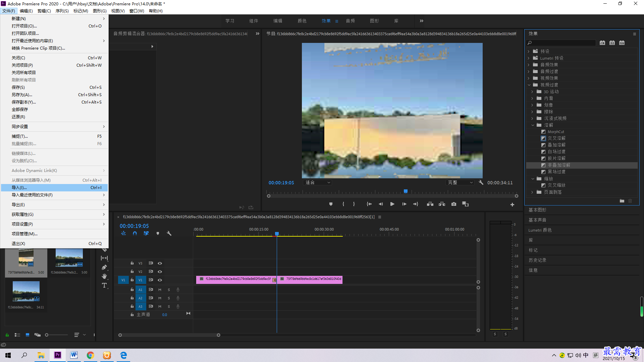Click Go to Out point button
The width and height of the screenshot is (644, 362).
click(416, 204)
